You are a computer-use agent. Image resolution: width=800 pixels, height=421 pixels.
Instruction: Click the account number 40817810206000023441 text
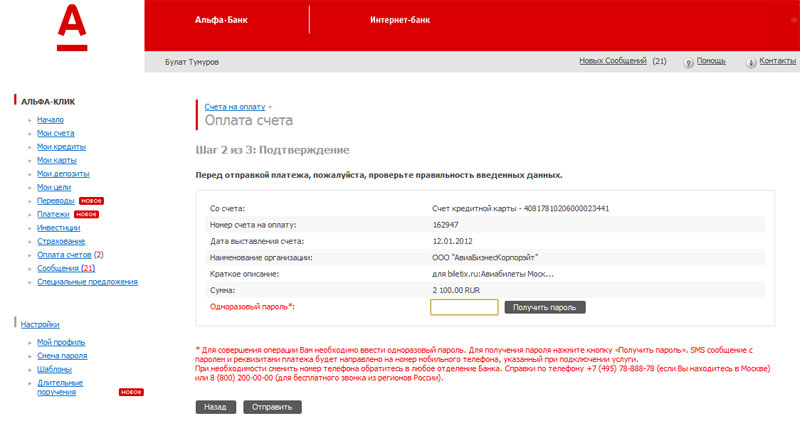[566, 208]
